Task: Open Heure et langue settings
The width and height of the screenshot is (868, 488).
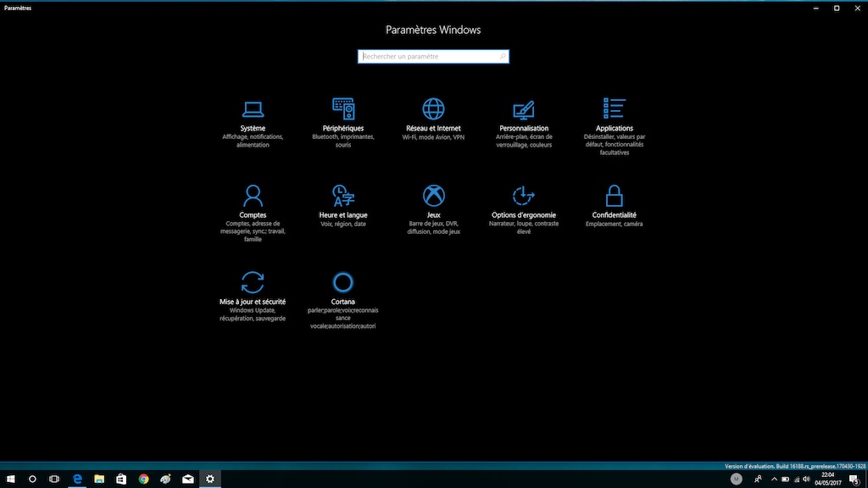Action: click(343, 197)
